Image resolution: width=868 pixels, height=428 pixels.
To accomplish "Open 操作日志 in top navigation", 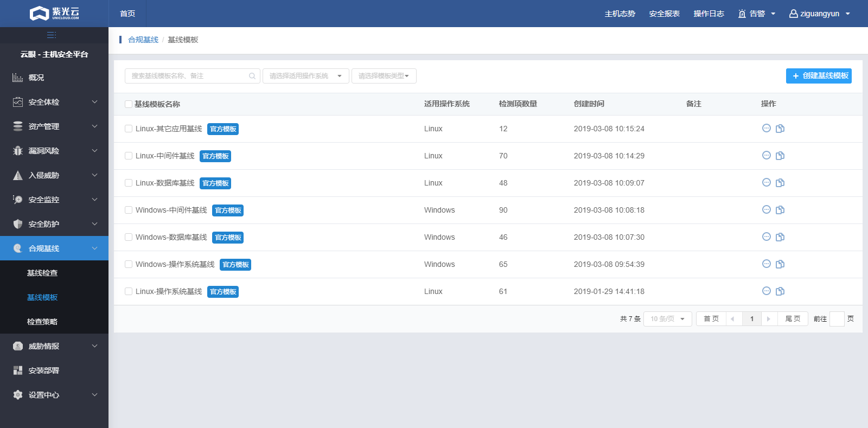I will pos(709,14).
